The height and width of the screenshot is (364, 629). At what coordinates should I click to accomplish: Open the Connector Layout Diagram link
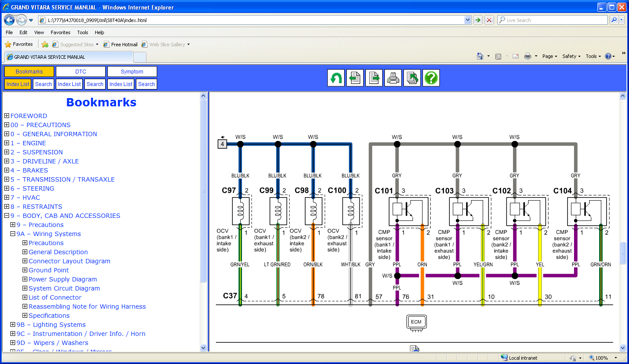click(x=69, y=261)
